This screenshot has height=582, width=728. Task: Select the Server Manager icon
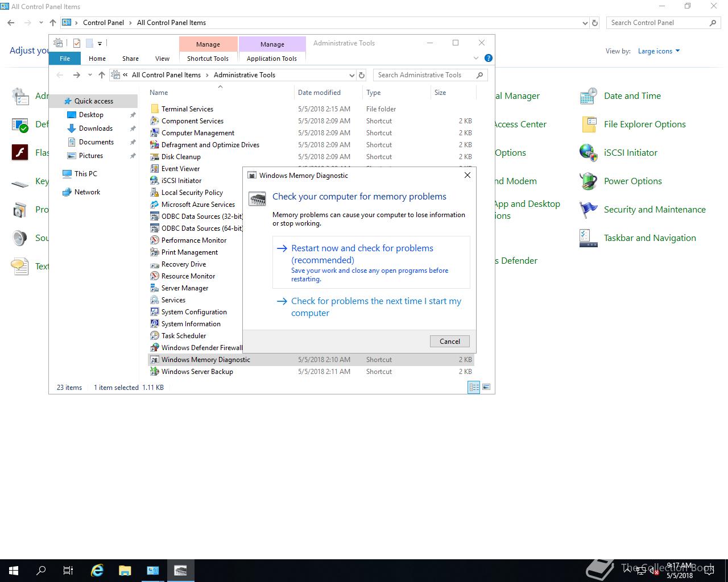click(x=154, y=288)
